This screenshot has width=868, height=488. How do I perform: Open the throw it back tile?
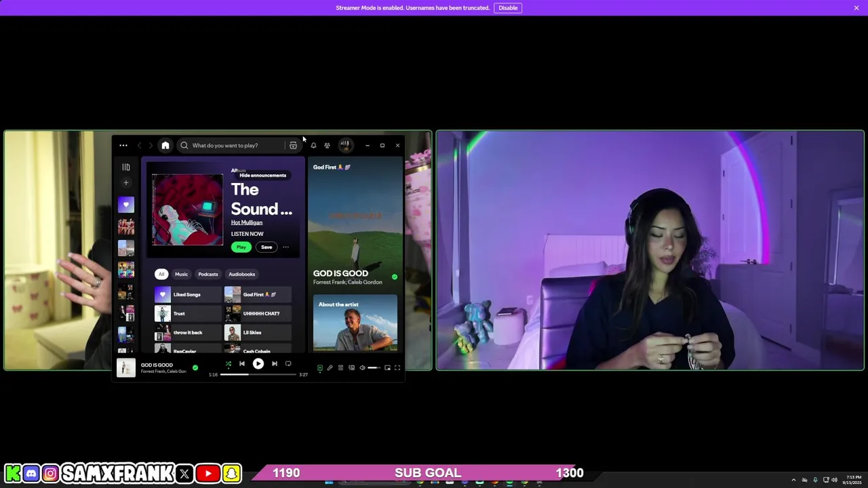pyautogui.click(x=188, y=332)
